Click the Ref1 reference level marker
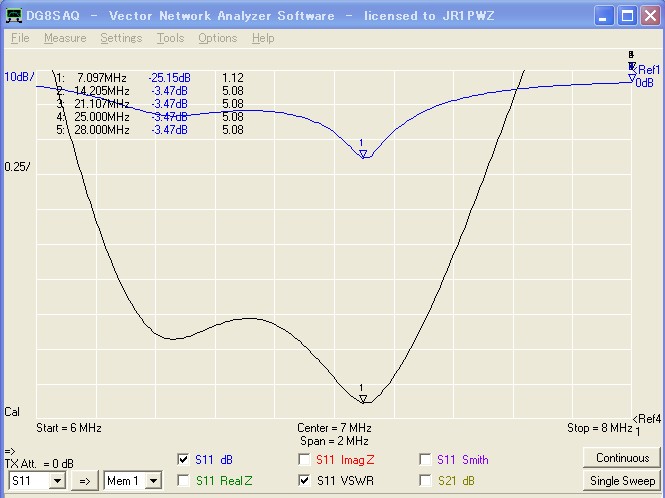 pyautogui.click(x=647, y=70)
